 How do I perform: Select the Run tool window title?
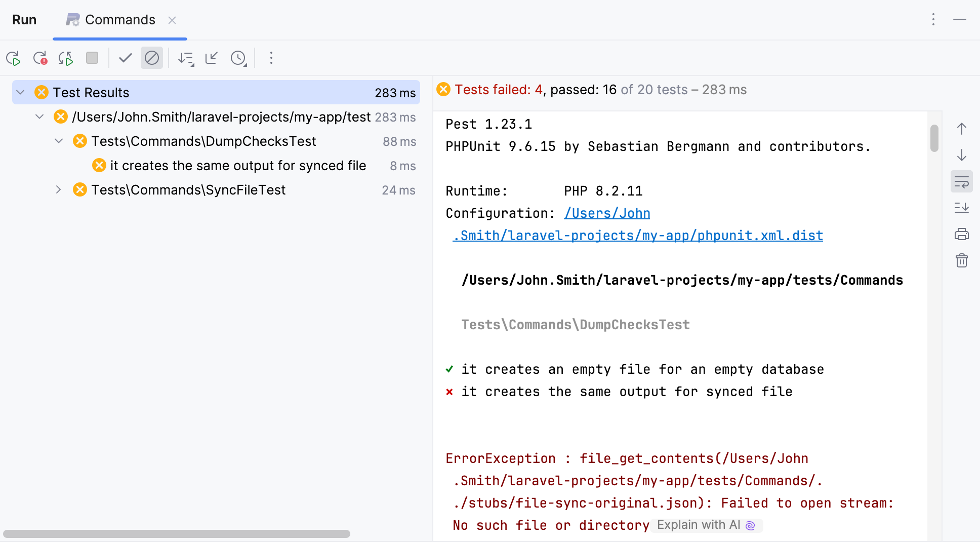(x=24, y=20)
